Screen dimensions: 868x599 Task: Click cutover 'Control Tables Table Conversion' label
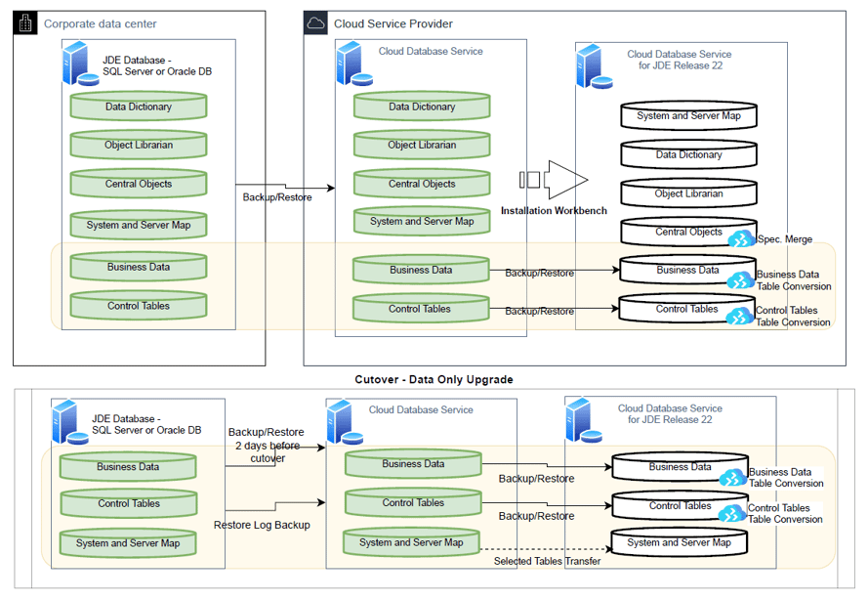[785, 514]
